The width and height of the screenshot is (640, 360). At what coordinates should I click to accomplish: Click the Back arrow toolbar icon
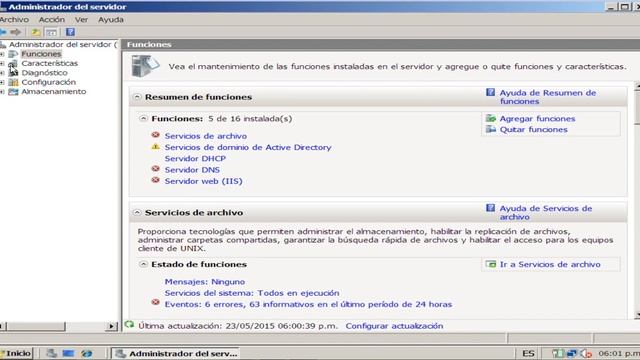click(3, 32)
